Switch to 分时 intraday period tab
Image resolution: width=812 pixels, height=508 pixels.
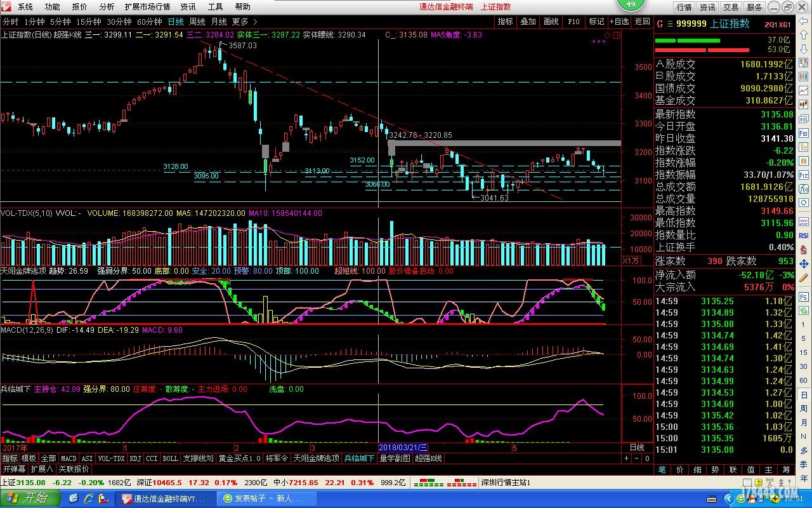(10, 22)
